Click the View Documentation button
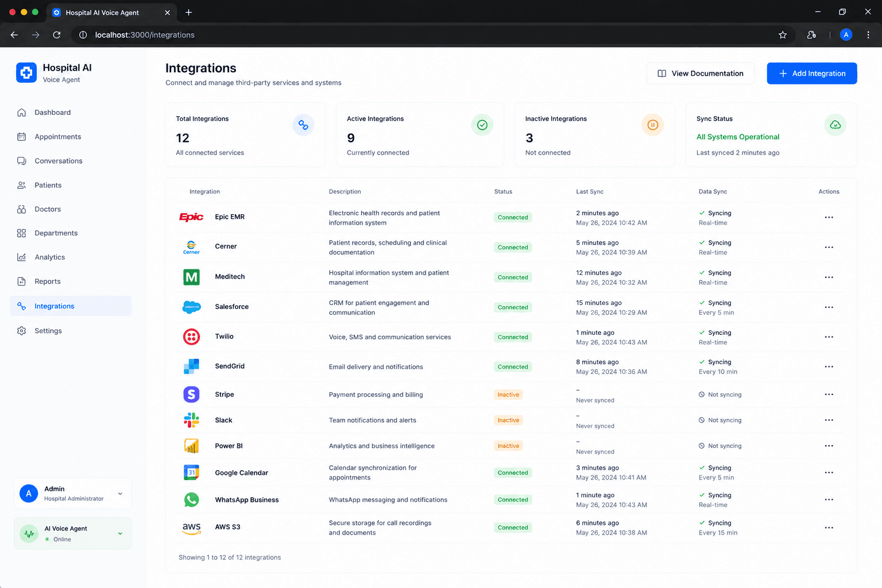The width and height of the screenshot is (882, 588). (x=701, y=73)
